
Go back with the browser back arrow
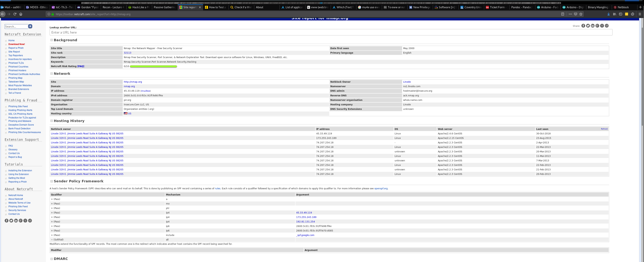[3, 14]
